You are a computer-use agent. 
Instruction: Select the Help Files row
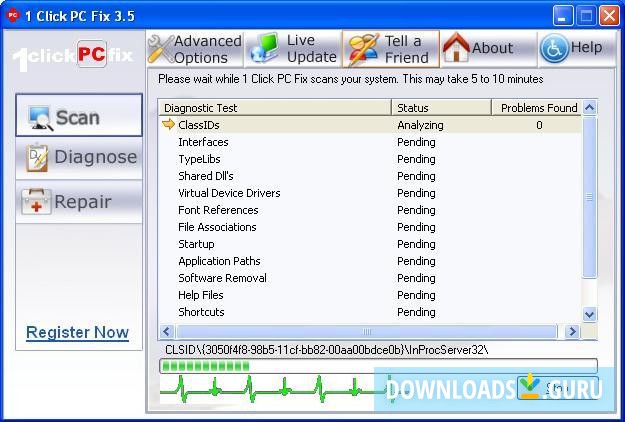point(369,295)
